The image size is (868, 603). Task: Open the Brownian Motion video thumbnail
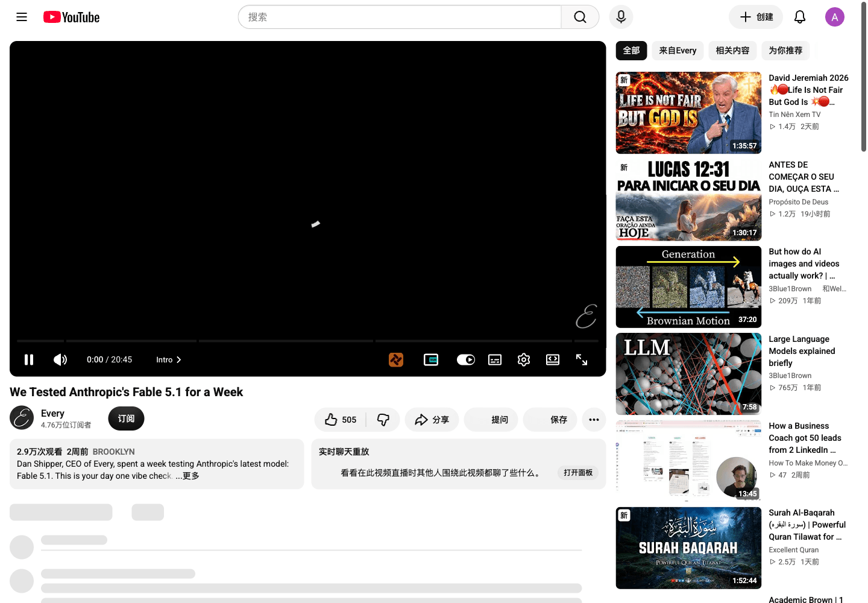[688, 286]
